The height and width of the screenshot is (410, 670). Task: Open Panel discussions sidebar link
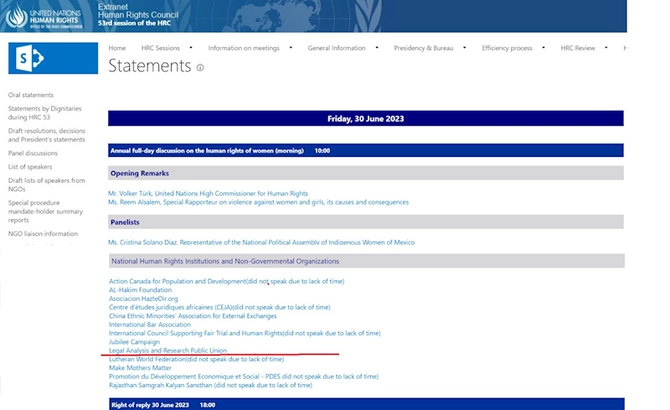point(33,153)
